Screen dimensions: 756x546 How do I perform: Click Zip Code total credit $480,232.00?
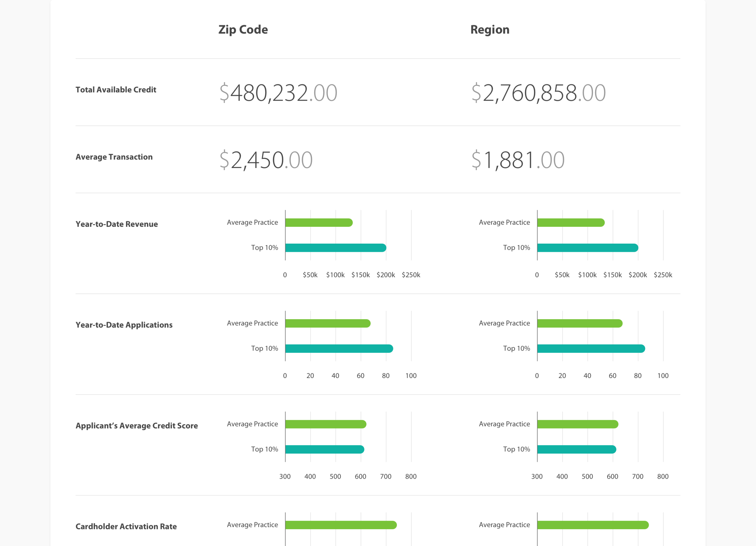coord(278,93)
